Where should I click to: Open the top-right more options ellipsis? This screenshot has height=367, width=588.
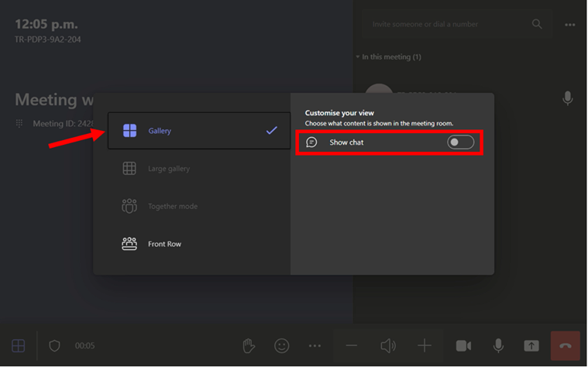point(570,25)
